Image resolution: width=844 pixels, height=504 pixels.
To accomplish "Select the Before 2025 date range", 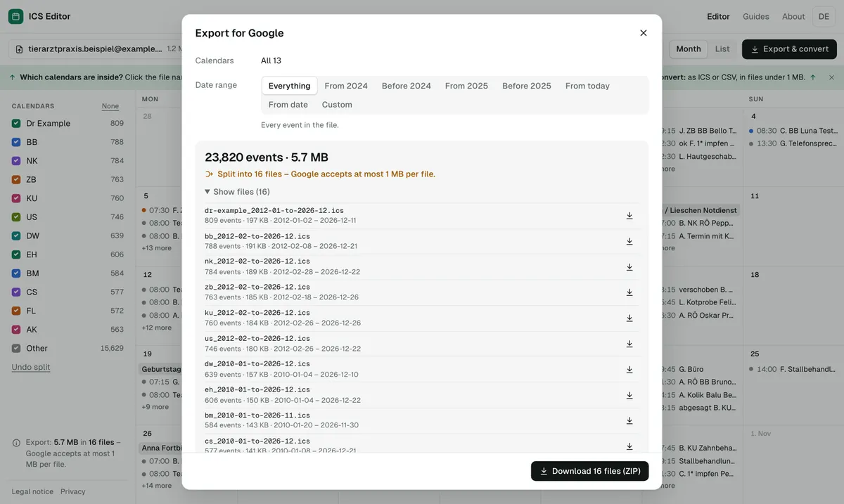I will pos(527,86).
